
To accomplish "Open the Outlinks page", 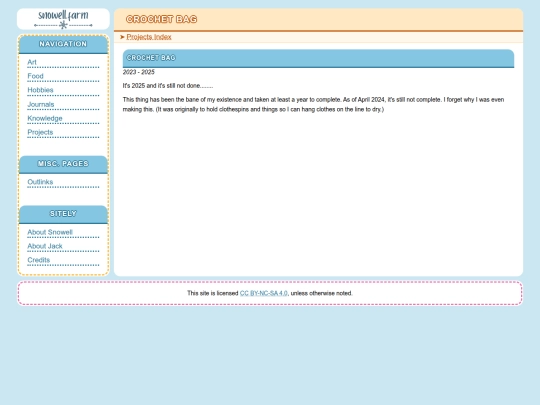I will (x=40, y=182).
